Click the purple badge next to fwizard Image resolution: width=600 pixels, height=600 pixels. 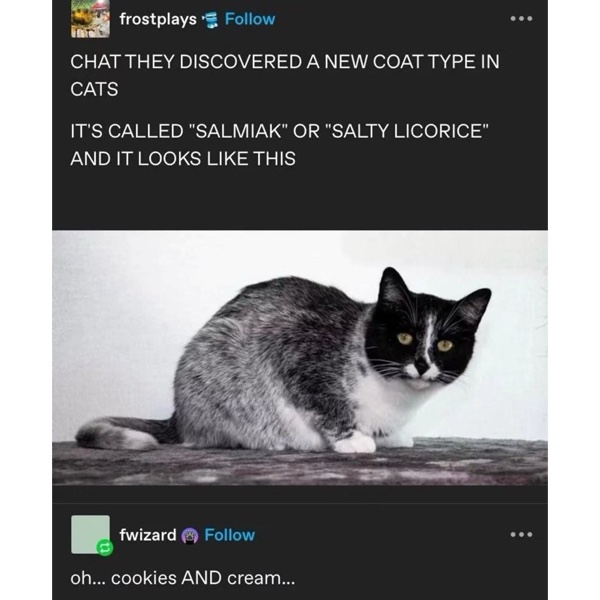coord(191,535)
